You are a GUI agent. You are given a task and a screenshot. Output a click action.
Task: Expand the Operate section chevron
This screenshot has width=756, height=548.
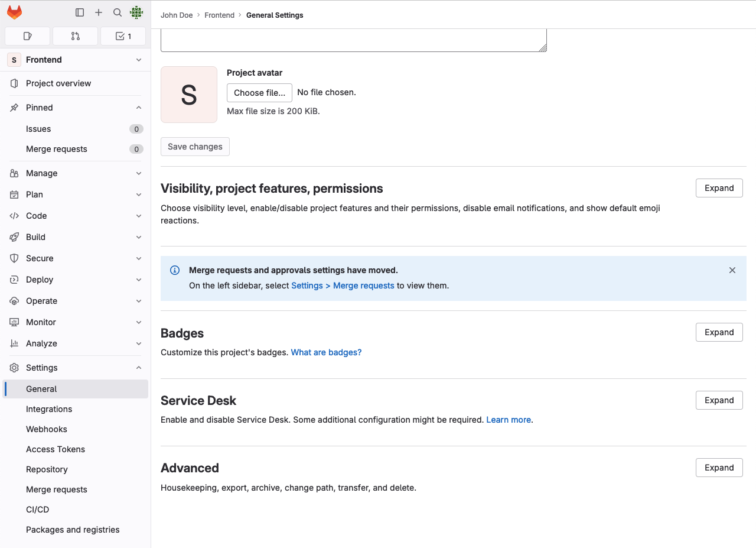(139, 301)
